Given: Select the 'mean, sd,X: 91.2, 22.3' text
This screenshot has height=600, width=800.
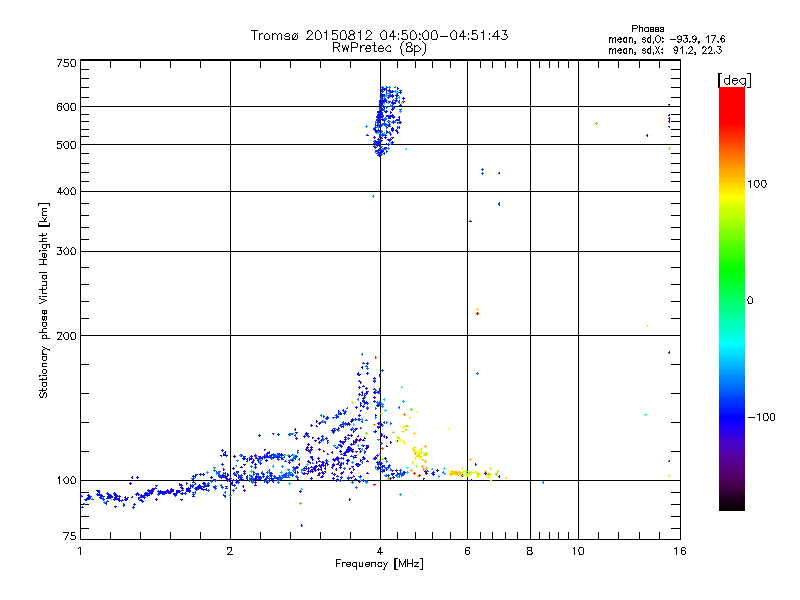Looking at the screenshot, I should pyautogui.click(x=665, y=50).
